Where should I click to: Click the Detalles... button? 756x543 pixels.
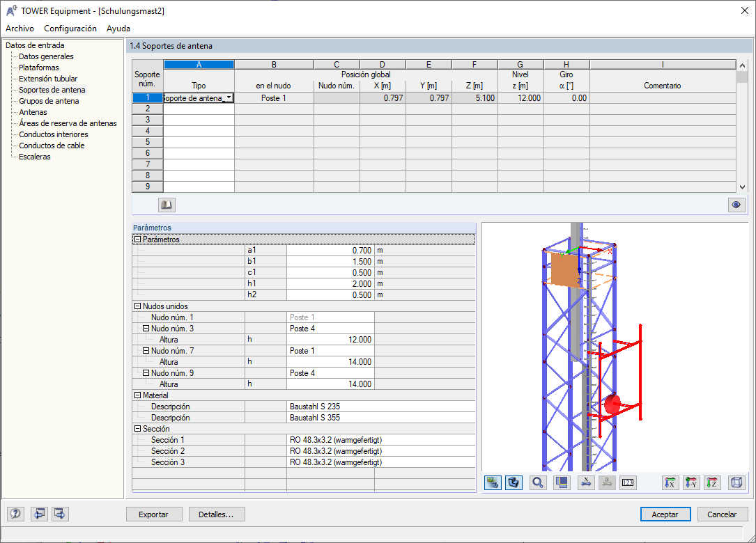point(217,514)
